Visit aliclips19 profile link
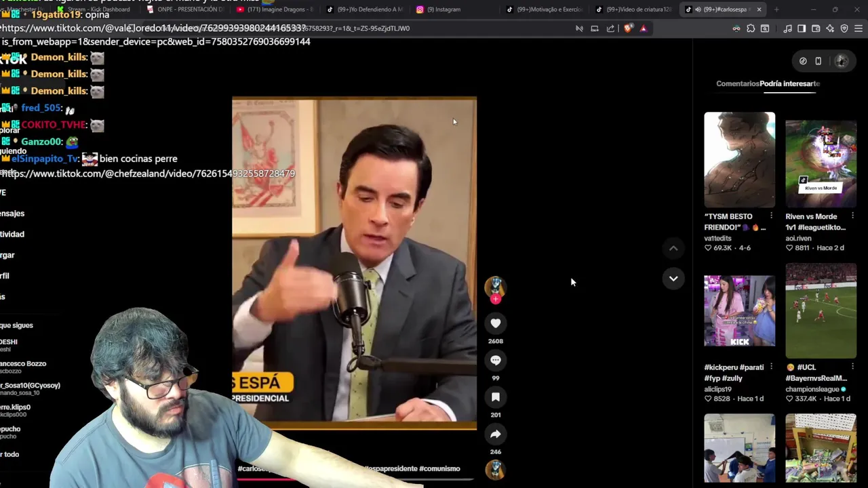Image resolution: width=868 pixels, height=488 pixels. [717, 389]
